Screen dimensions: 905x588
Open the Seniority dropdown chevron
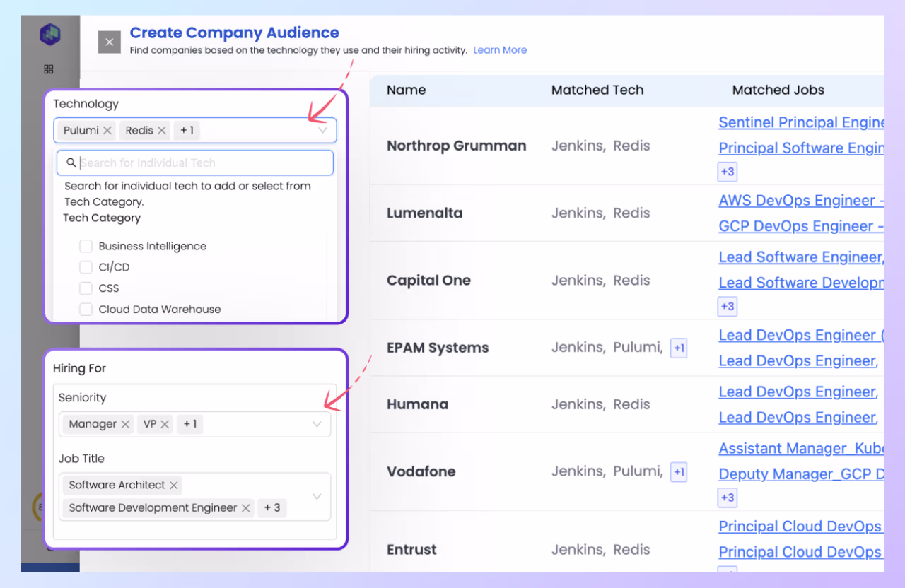click(317, 425)
